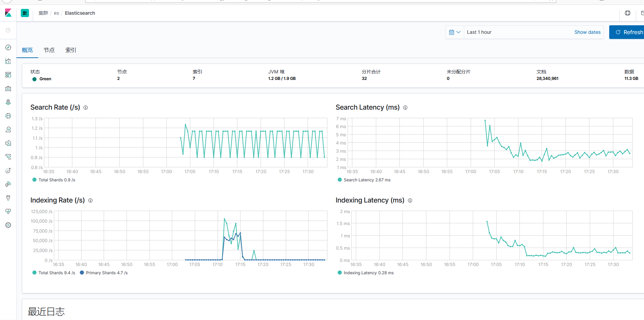Screen dimensions: 644x320
Task: Open recently viewed clock menu
Action: pyautogui.click(x=8, y=30)
